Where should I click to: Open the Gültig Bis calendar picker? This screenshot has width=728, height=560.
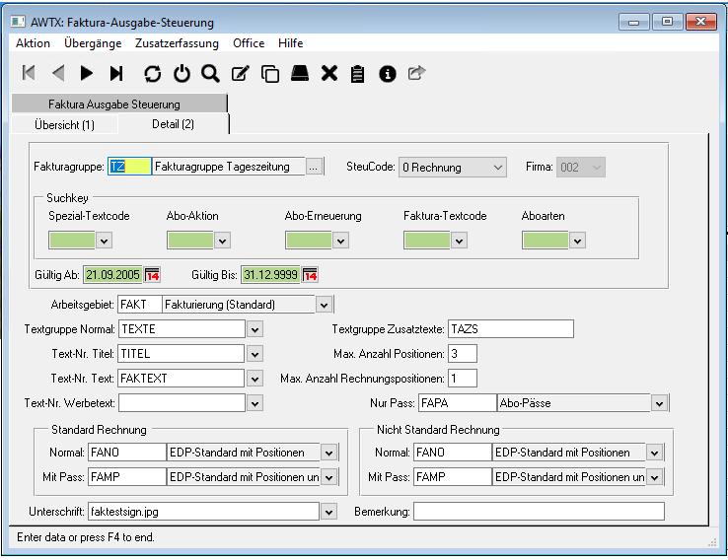310,274
